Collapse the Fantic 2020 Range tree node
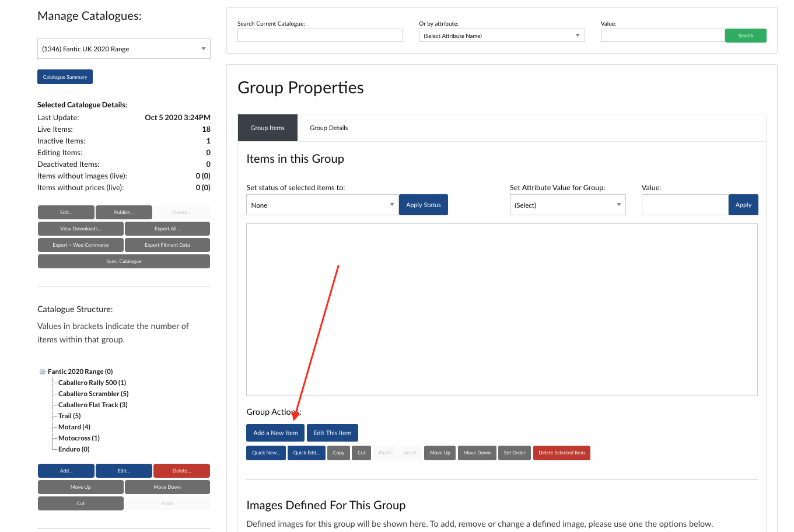794x532 pixels. [42, 372]
